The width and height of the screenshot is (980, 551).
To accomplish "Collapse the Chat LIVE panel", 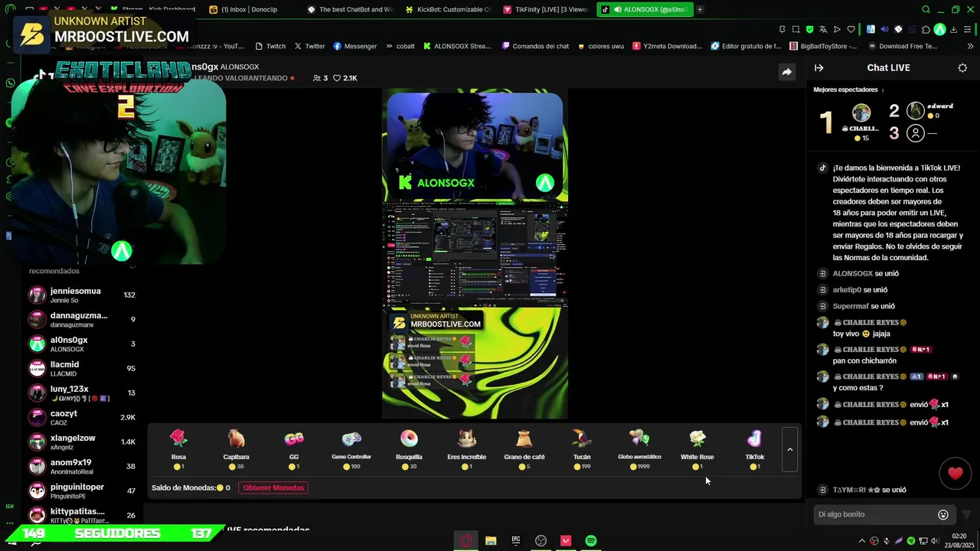I will (818, 67).
